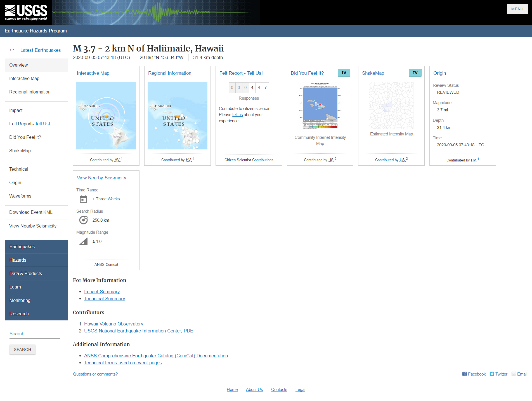The width and height of the screenshot is (532, 401).
Task: Open the Interactive Map thumbnail
Action: coord(106,116)
